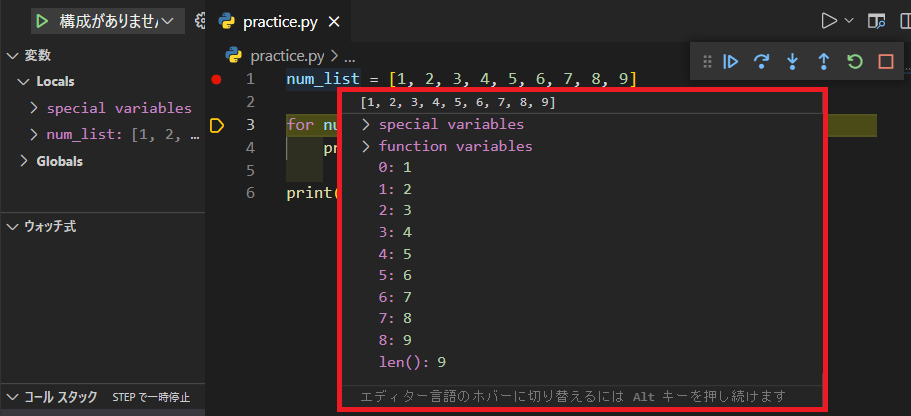Collapse the コール スタック section
This screenshot has width=911, height=416.
tap(12, 397)
